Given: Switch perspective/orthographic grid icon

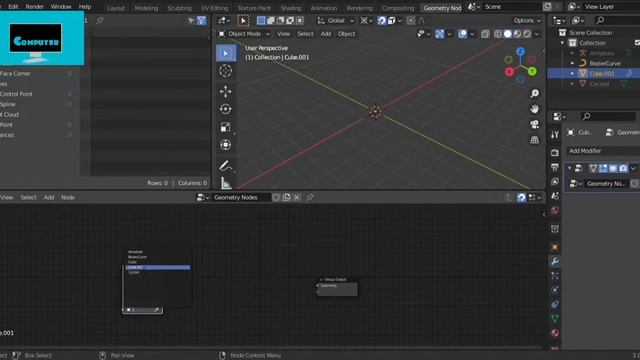Looking at the screenshot, I should pyautogui.click(x=534, y=140).
